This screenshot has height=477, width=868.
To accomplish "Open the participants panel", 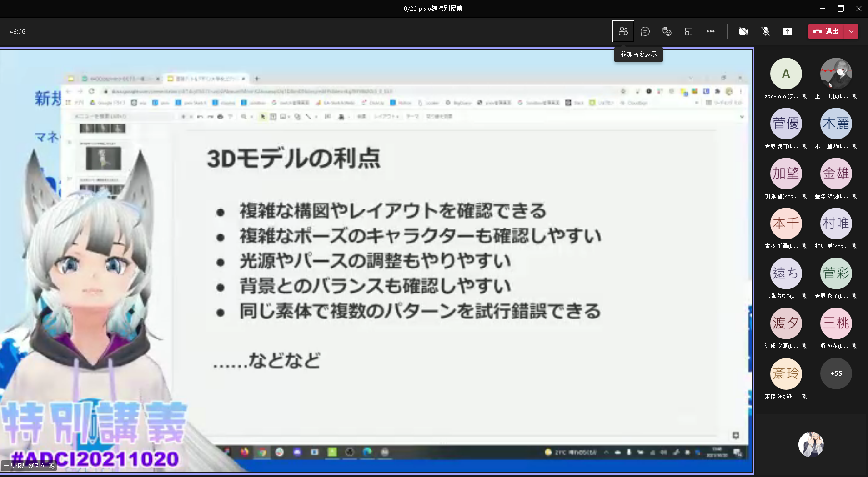I will click(x=623, y=31).
